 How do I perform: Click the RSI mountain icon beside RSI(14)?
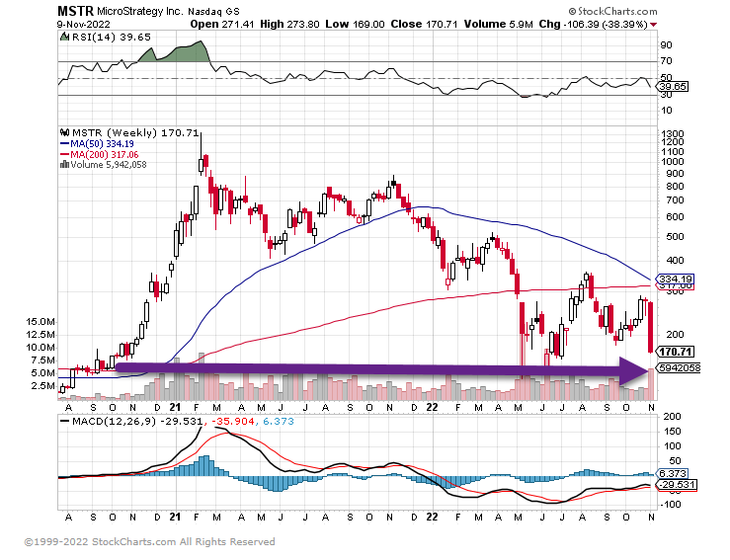65,37
